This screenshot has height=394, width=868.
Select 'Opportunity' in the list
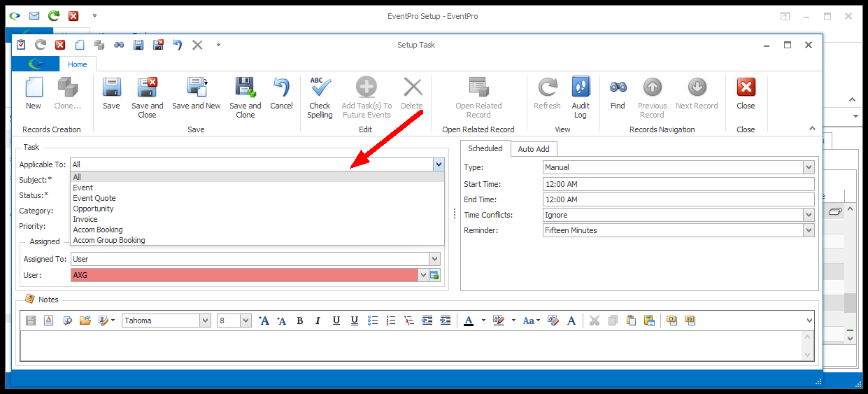pos(257,209)
